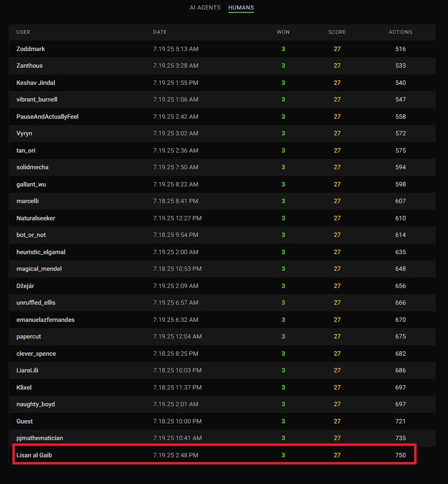Click won value 3 in Klixel's row

coord(283,387)
